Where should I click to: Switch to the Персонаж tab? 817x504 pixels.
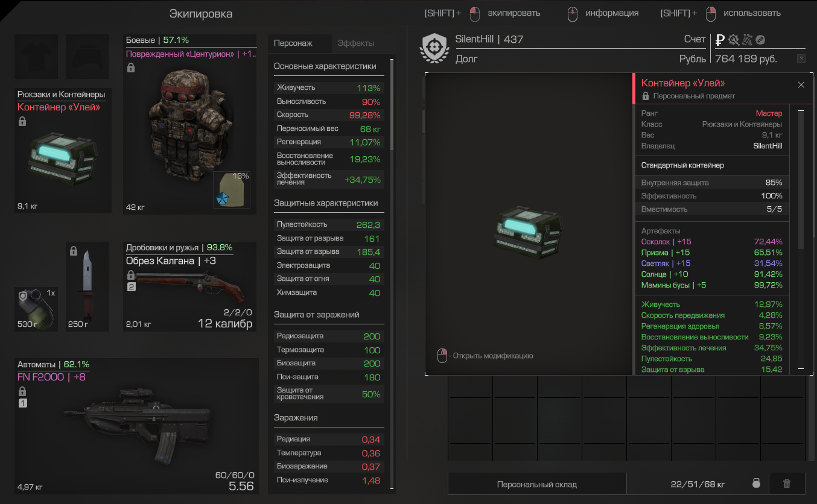coord(293,43)
